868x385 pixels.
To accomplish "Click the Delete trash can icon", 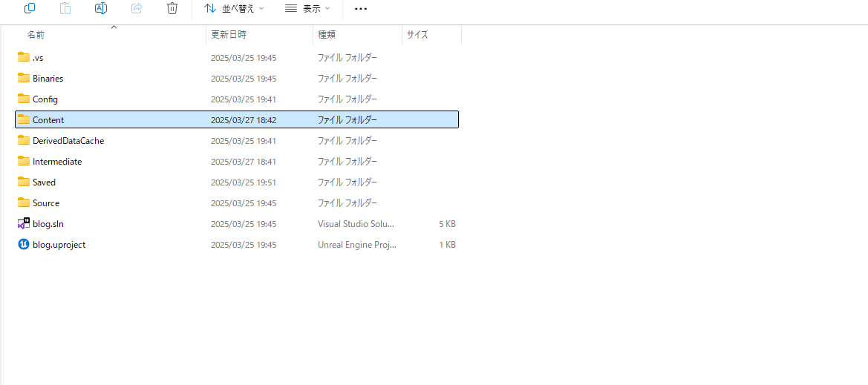I will (x=172, y=8).
